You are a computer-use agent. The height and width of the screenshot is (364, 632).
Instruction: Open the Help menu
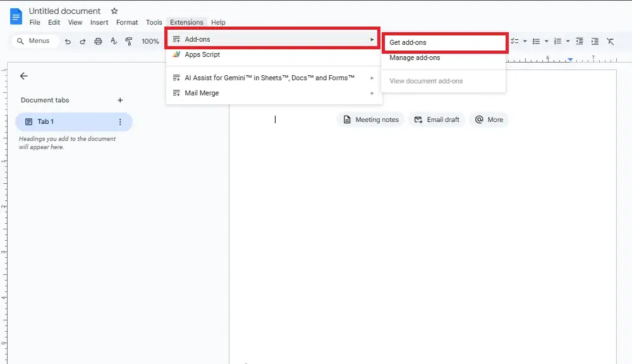pos(218,22)
